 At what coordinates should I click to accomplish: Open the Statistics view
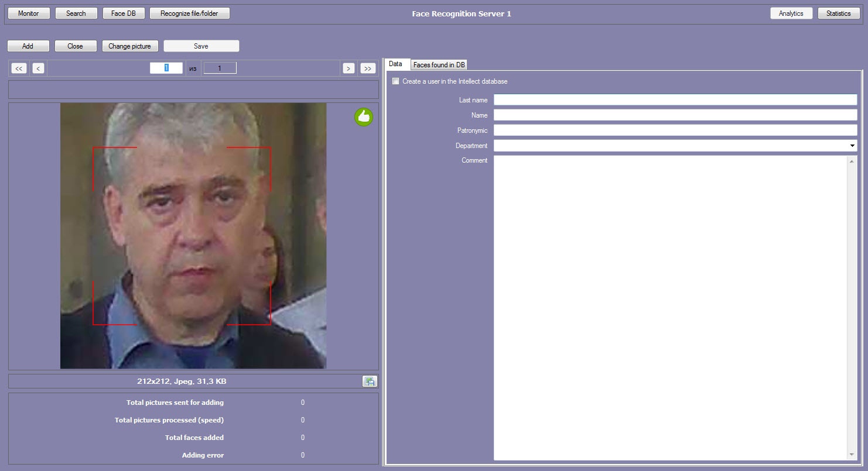pos(838,13)
